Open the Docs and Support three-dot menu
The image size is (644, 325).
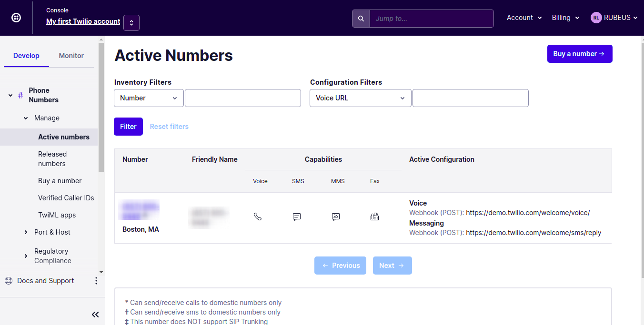[x=96, y=281]
